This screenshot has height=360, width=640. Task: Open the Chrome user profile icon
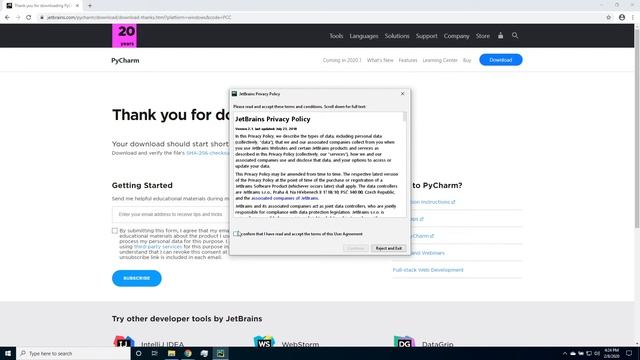[x=622, y=18]
